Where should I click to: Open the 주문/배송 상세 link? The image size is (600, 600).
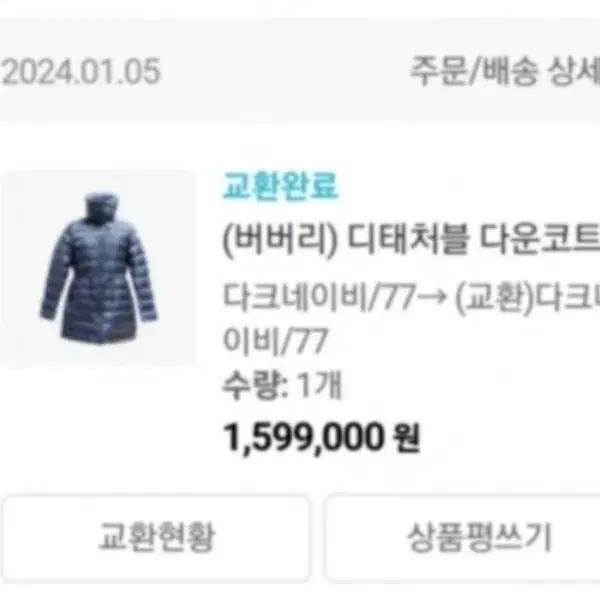[505, 71]
